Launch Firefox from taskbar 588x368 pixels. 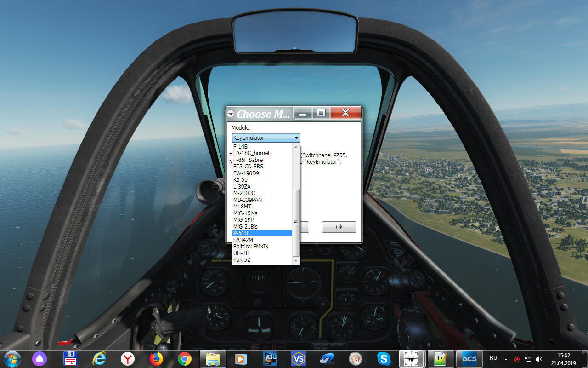tap(156, 358)
